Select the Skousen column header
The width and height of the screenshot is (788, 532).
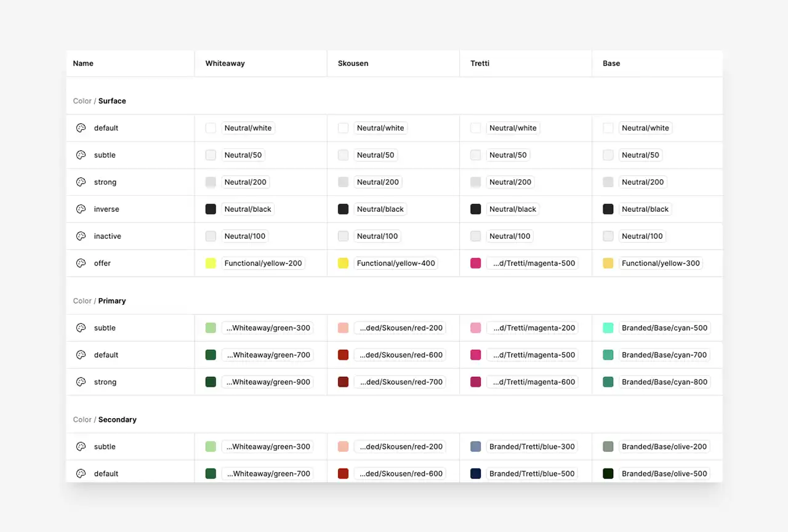tap(393, 63)
